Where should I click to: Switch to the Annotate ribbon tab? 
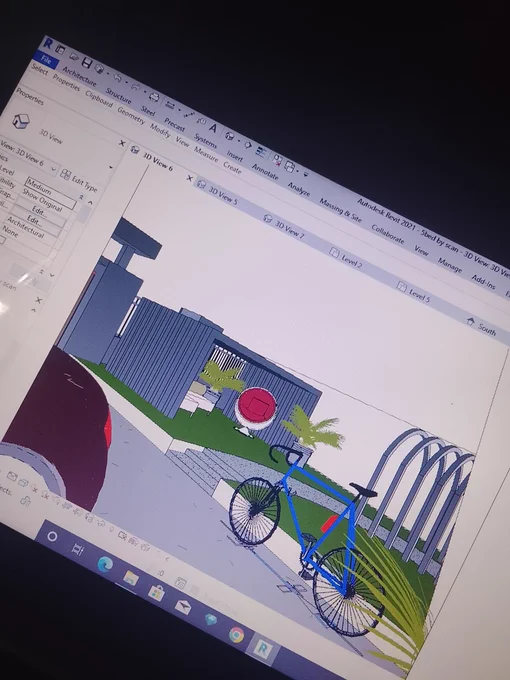265,172
